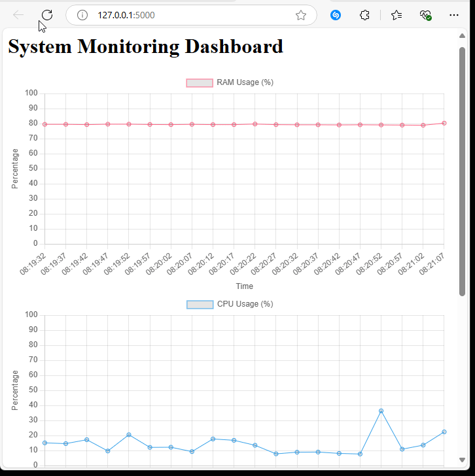The image size is (475, 476).
Task: Click the blue CPU Usage legend color box
Action: point(200,304)
